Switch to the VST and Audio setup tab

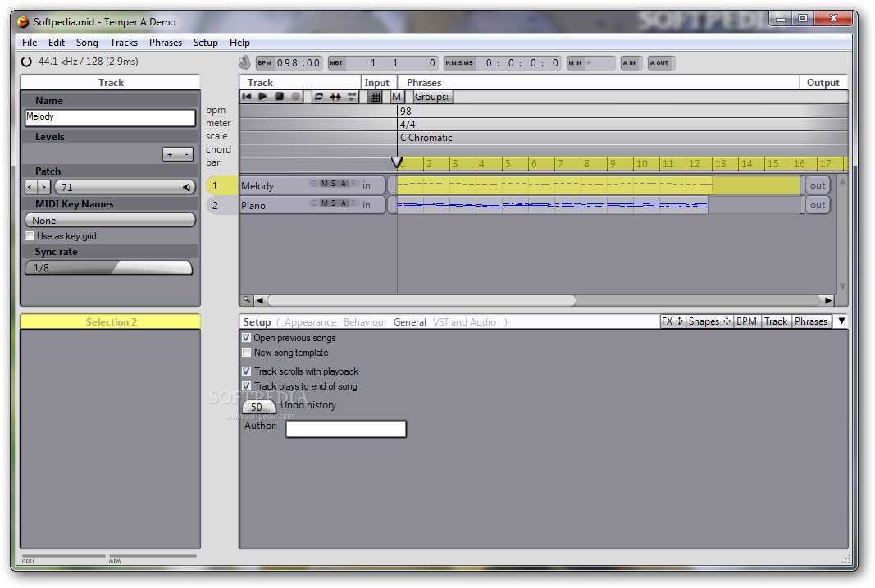[x=464, y=322]
